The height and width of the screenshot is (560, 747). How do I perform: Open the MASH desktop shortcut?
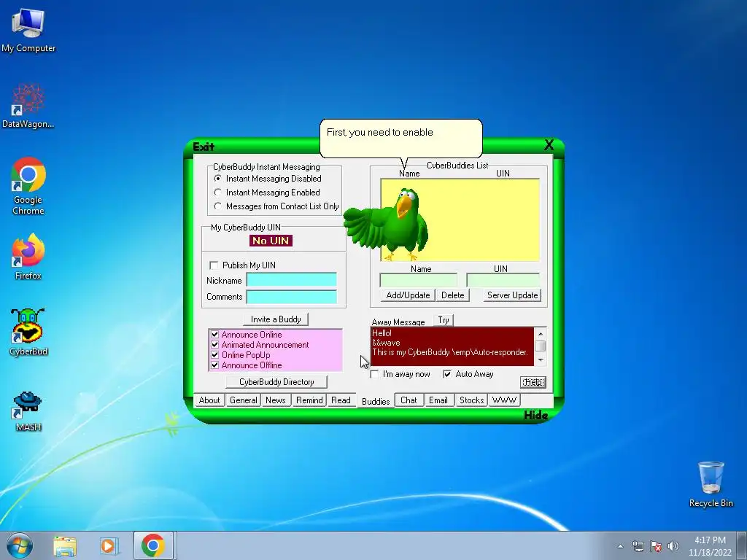(28, 411)
